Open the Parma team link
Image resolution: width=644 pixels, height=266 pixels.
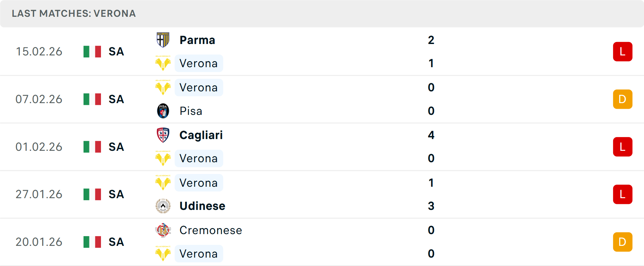tap(197, 40)
